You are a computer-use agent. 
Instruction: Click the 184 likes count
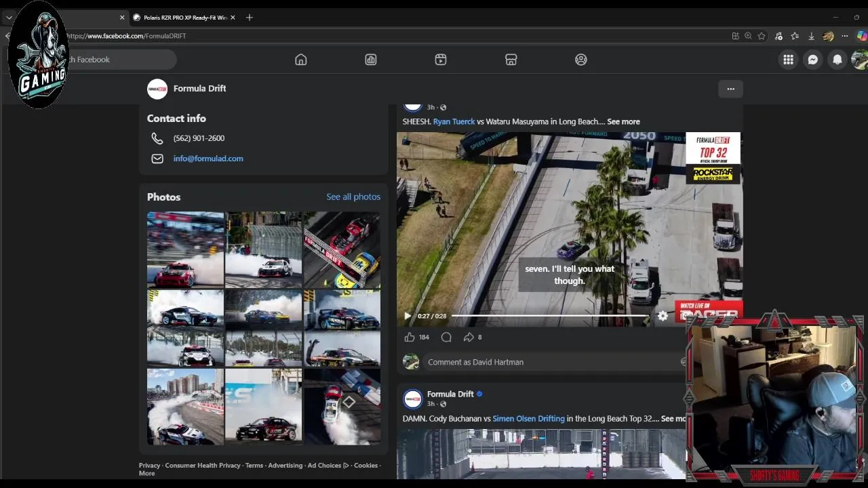424,337
